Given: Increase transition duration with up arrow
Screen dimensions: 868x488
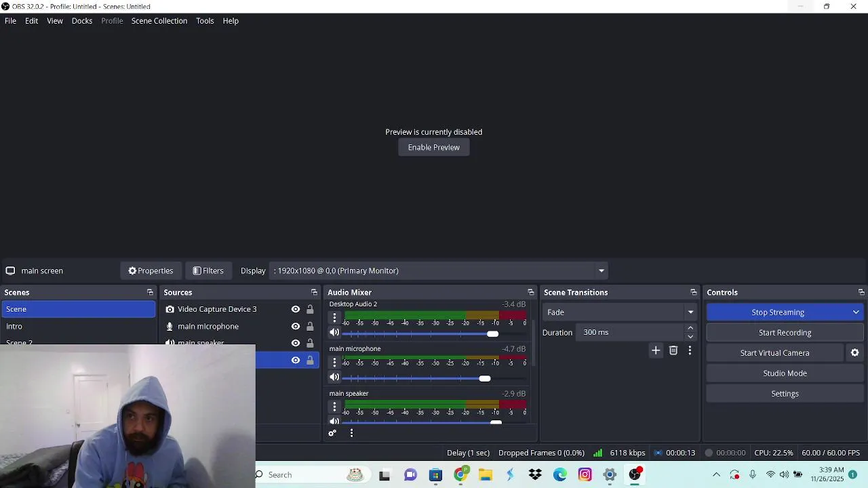Looking at the screenshot, I should point(690,328).
